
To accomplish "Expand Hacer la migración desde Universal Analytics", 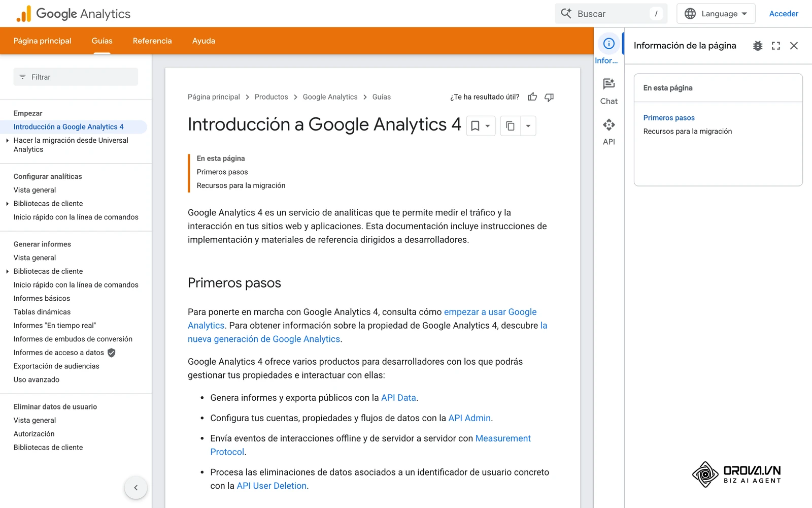I will tap(7, 140).
